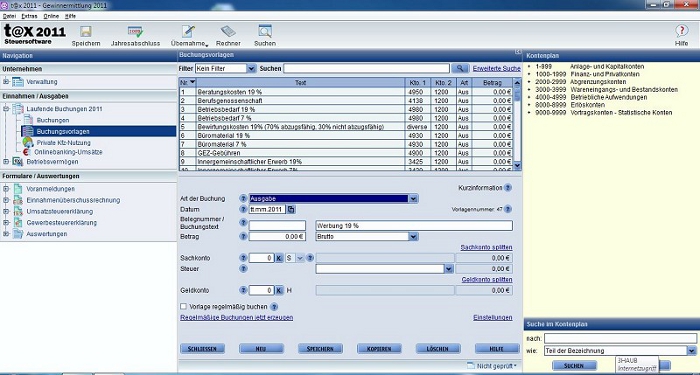Screen dimensions: 700x375
Task: Open the Einstellungen link
Action: click(492, 317)
